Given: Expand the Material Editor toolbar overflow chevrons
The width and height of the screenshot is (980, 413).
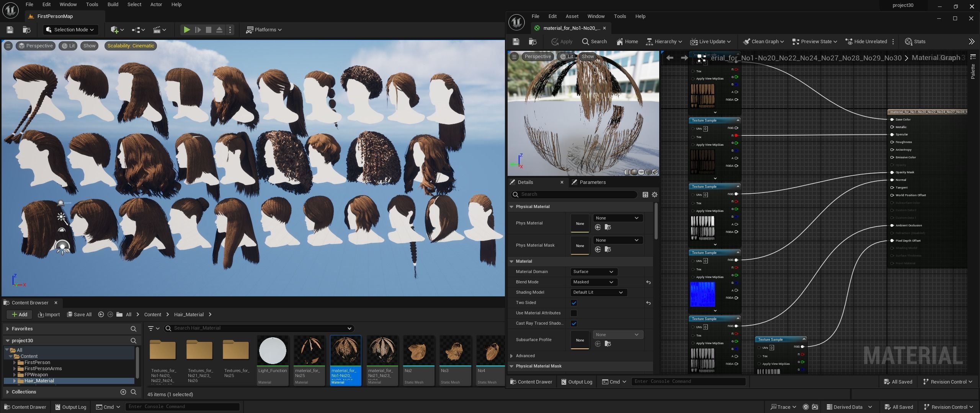Looking at the screenshot, I should point(971,42).
